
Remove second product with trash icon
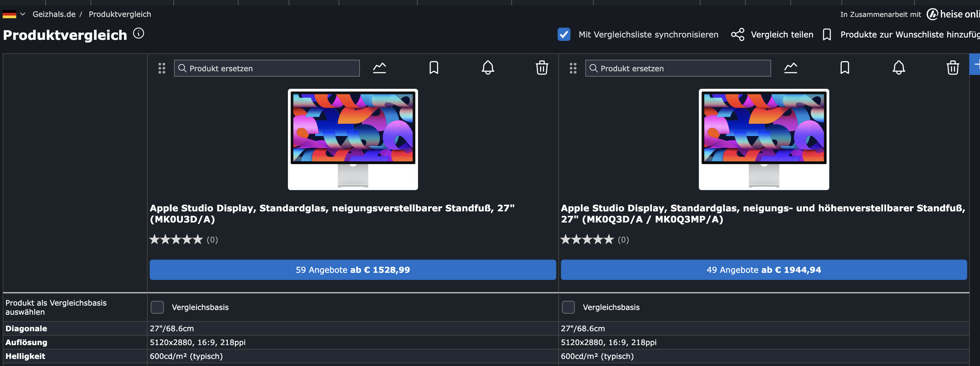click(x=953, y=68)
